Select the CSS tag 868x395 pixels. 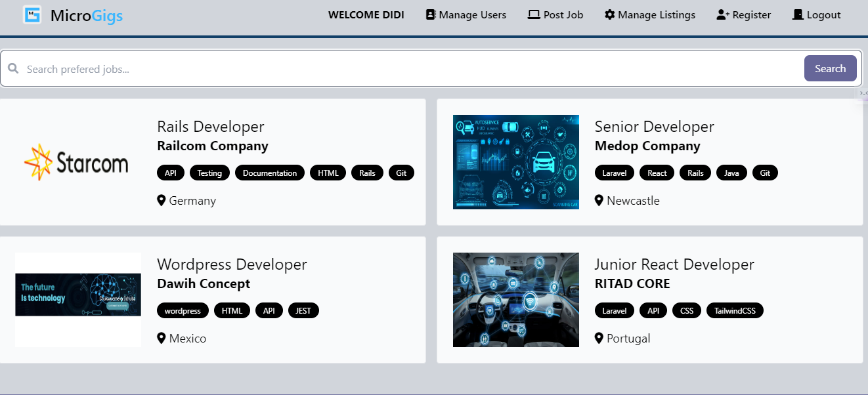[687, 311]
